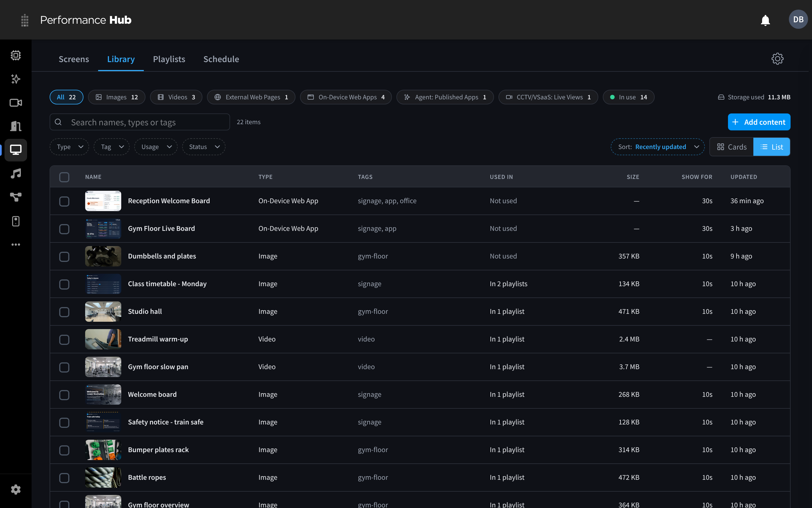The image size is (812, 508).
Task: Filter by On-Device Web Apps chip
Action: click(346, 97)
